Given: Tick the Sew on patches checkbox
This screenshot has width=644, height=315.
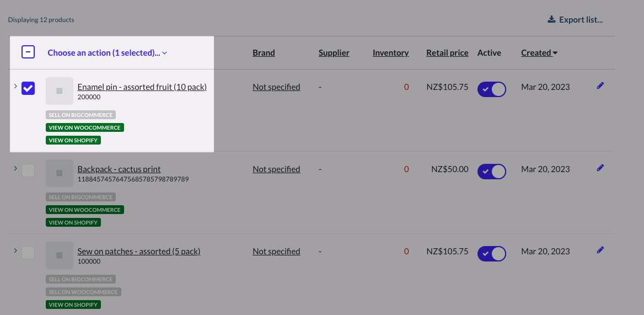Looking at the screenshot, I should 28,253.
